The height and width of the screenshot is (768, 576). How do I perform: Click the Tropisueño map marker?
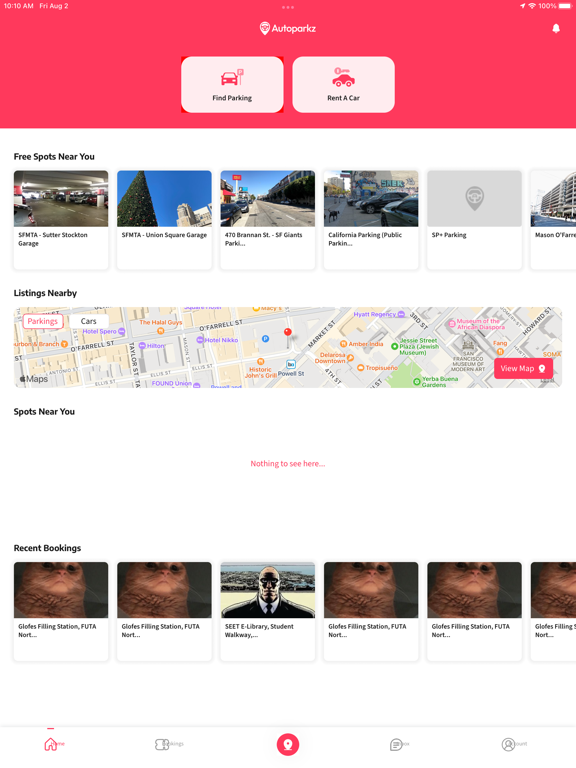click(361, 367)
